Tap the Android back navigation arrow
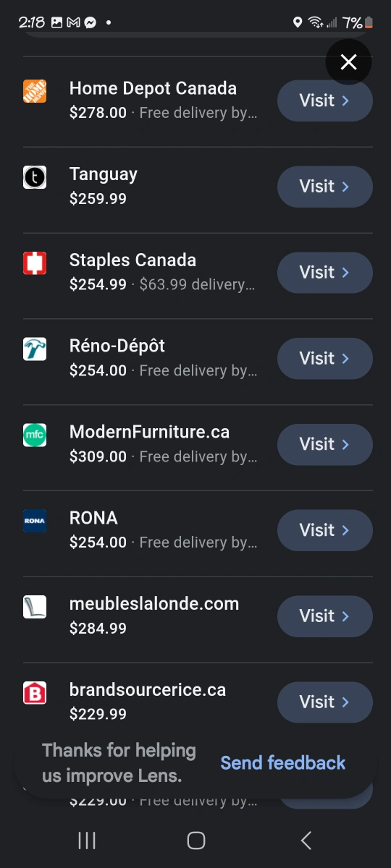Viewport: 391px width, 868px height. coord(306,840)
